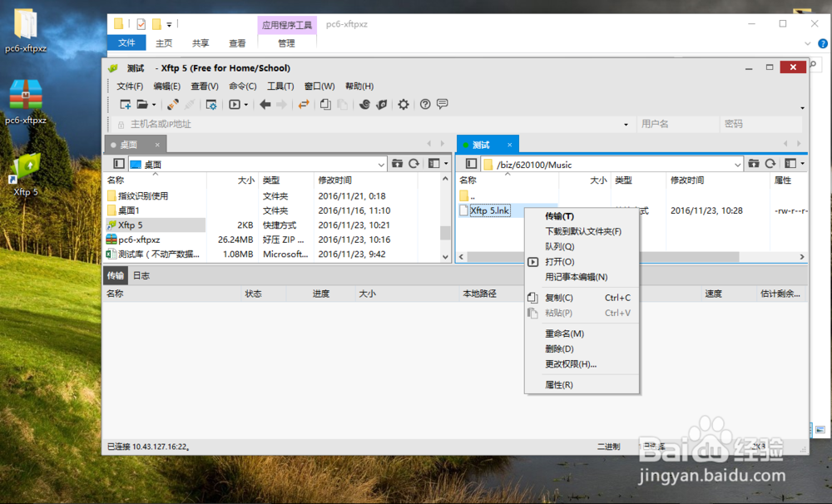
Task: Close the 测试 tab
Action: click(x=509, y=145)
